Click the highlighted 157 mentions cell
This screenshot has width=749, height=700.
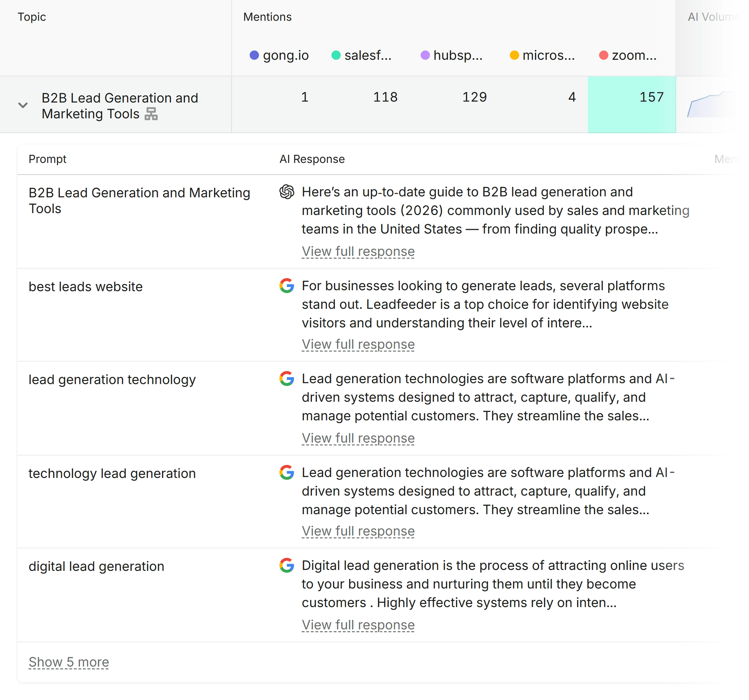tap(632, 105)
